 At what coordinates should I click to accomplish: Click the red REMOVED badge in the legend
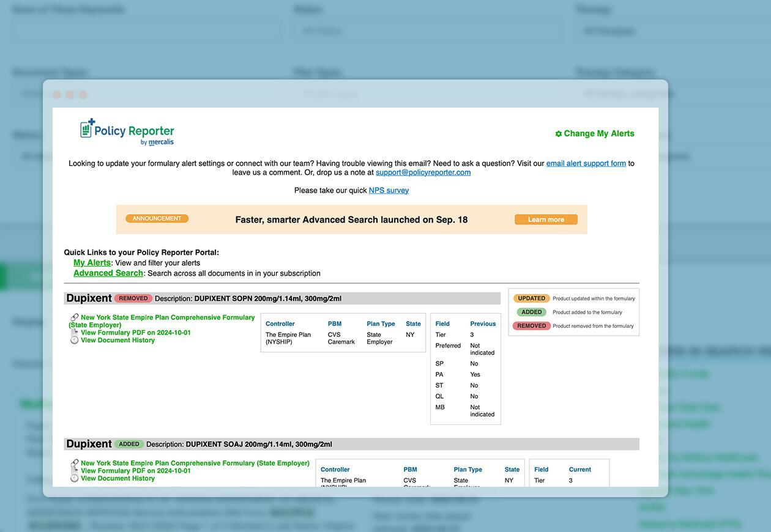(531, 326)
